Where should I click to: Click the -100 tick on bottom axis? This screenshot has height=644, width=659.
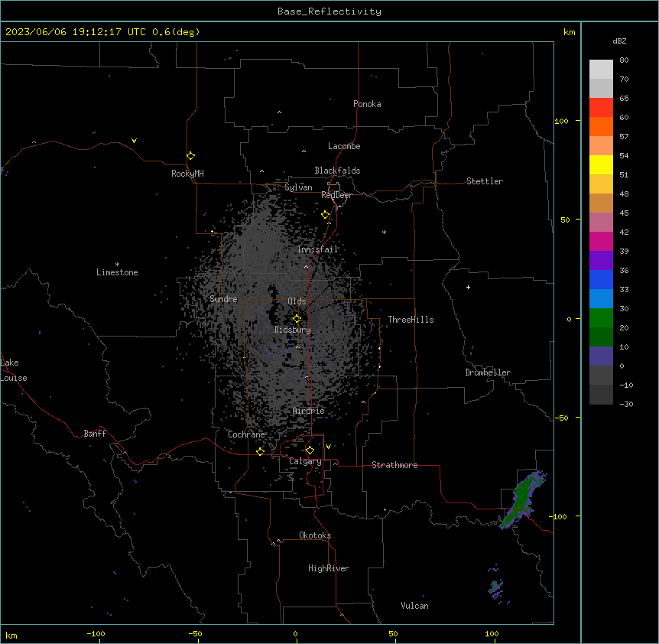pyautogui.click(x=96, y=634)
